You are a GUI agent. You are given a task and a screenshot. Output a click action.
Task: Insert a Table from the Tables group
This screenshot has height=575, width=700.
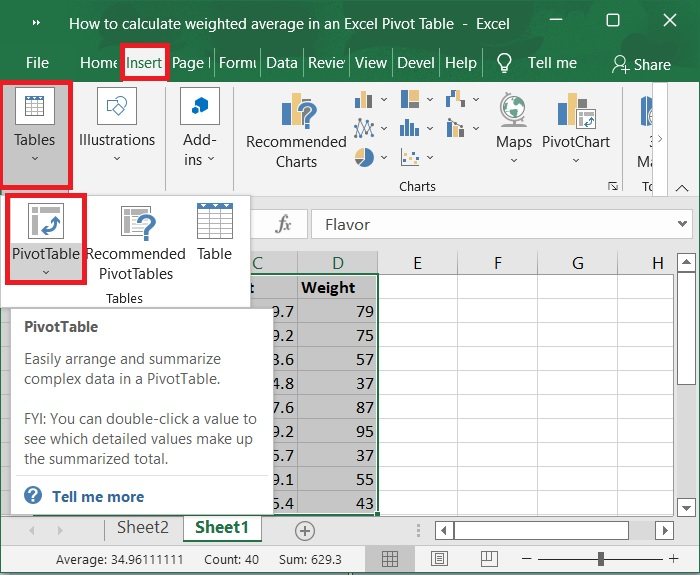pyautogui.click(x=215, y=232)
